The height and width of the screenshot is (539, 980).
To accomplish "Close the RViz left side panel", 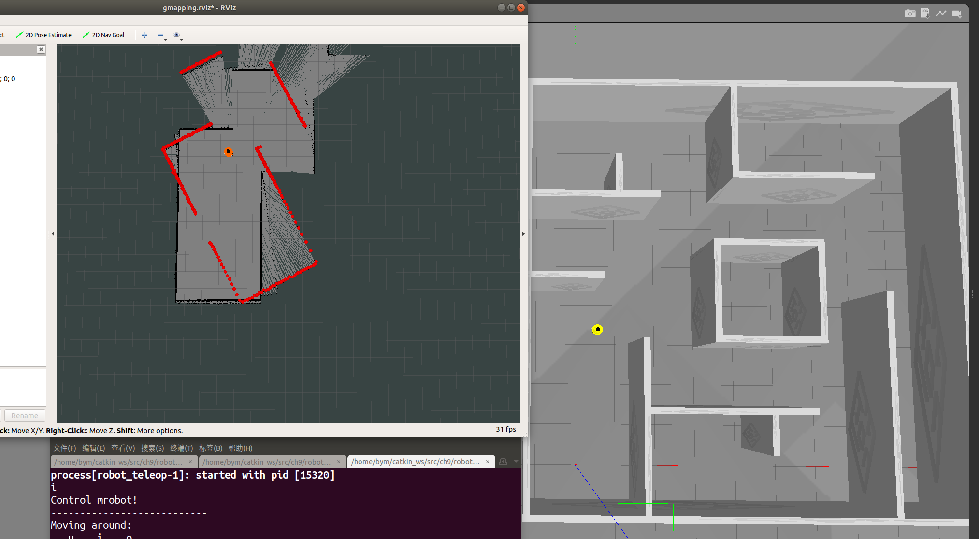I will [41, 49].
